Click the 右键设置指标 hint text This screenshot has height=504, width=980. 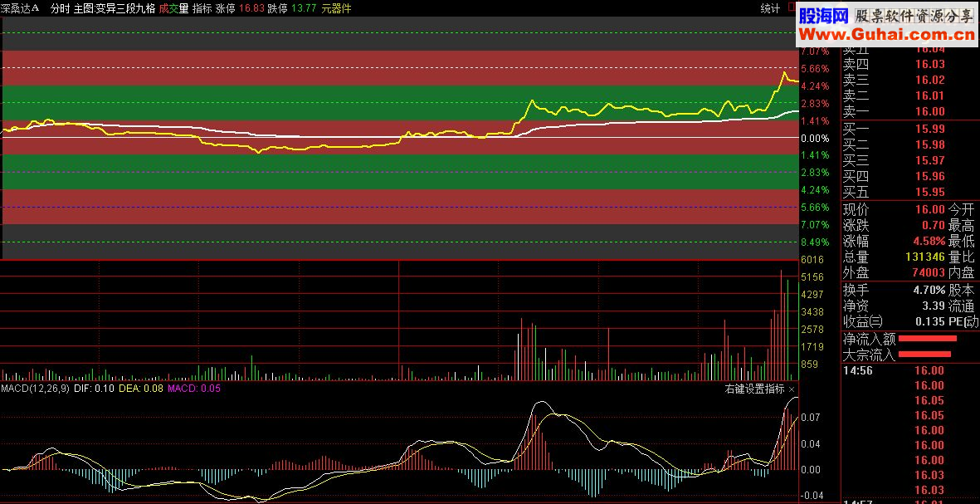tap(754, 389)
